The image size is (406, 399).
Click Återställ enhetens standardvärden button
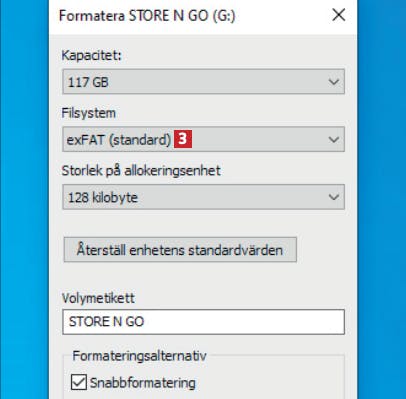(x=180, y=250)
